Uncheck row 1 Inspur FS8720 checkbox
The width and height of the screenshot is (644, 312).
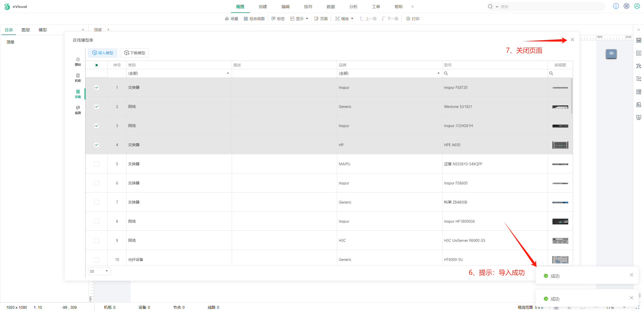pyautogui.click(x=97, y=88)
